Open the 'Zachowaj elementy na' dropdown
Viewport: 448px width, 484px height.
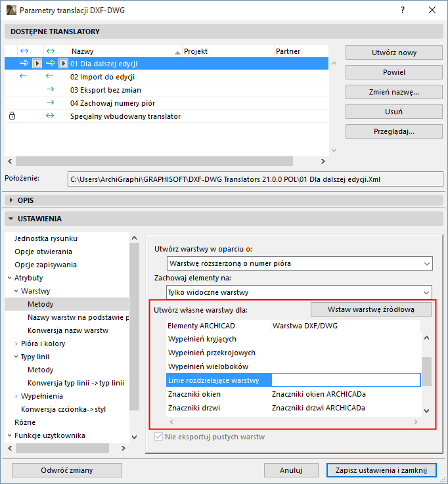click(299, 292)
